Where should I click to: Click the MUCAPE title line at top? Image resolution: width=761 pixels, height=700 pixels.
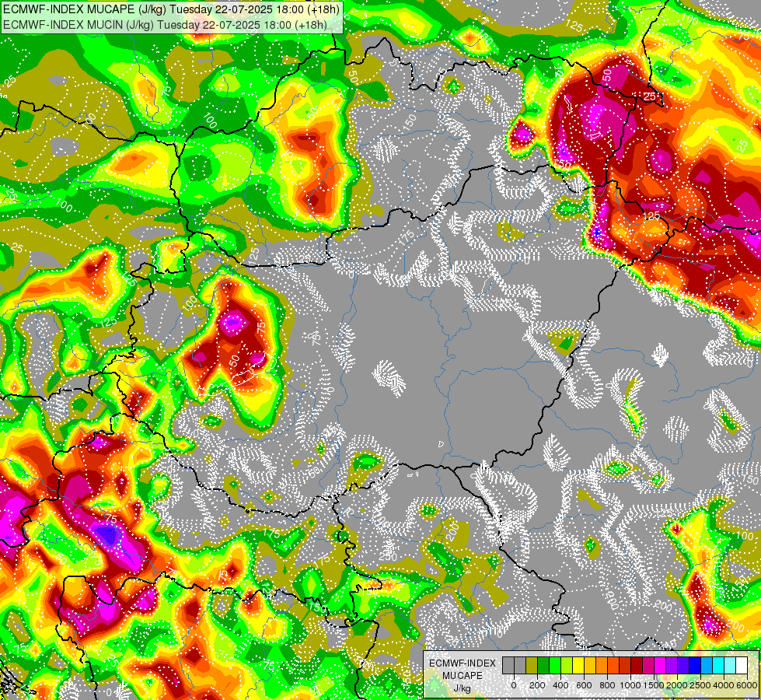point(172,9)
